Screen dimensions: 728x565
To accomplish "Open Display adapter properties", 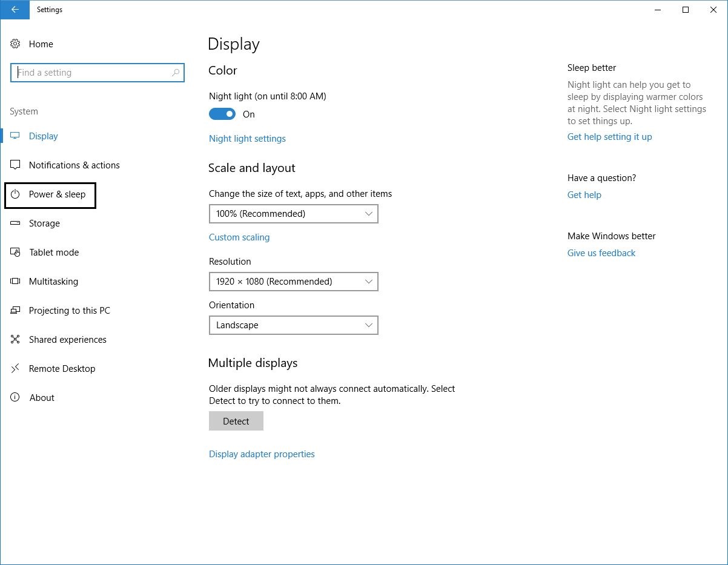I will (262, 454).
